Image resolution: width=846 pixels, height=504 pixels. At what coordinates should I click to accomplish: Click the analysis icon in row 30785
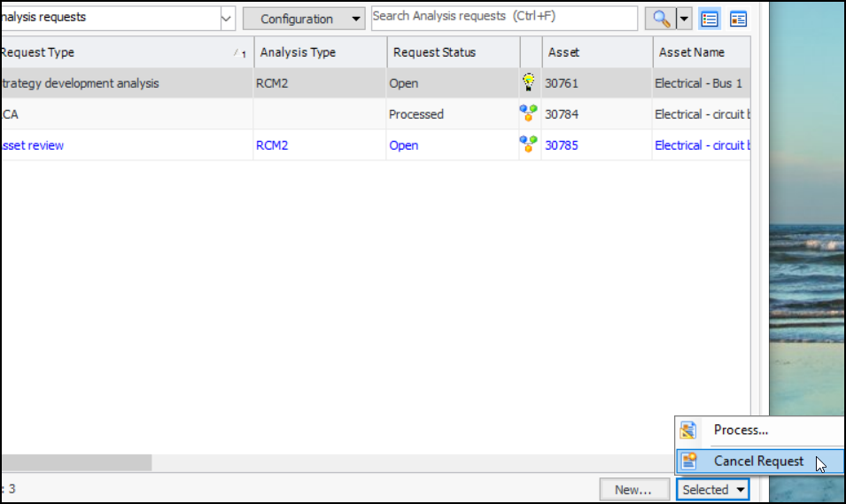click(528, 144)
